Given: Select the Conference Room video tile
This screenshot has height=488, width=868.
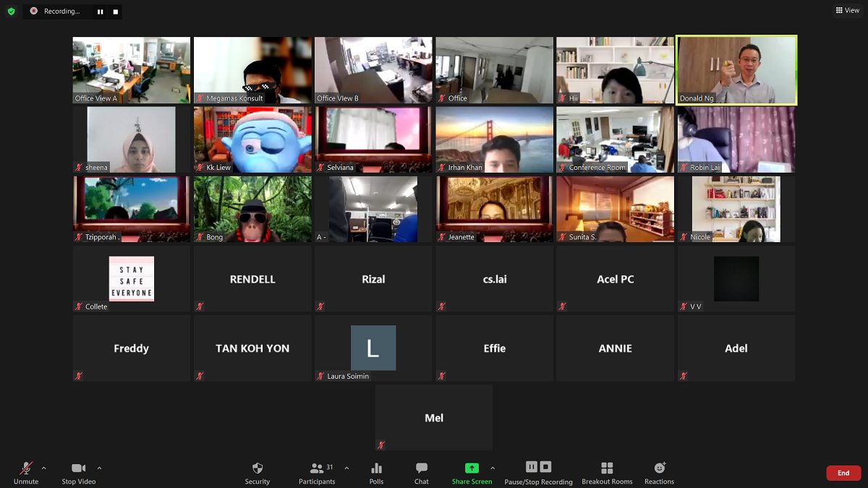Looking at the screenshot, I should [x=615, y=140].
